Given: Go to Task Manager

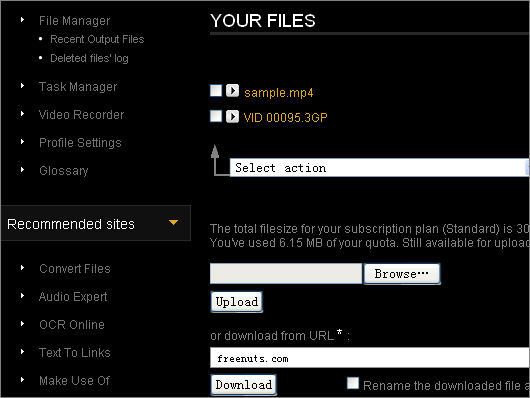Looking at the screenshot, I should pos(78,87).
